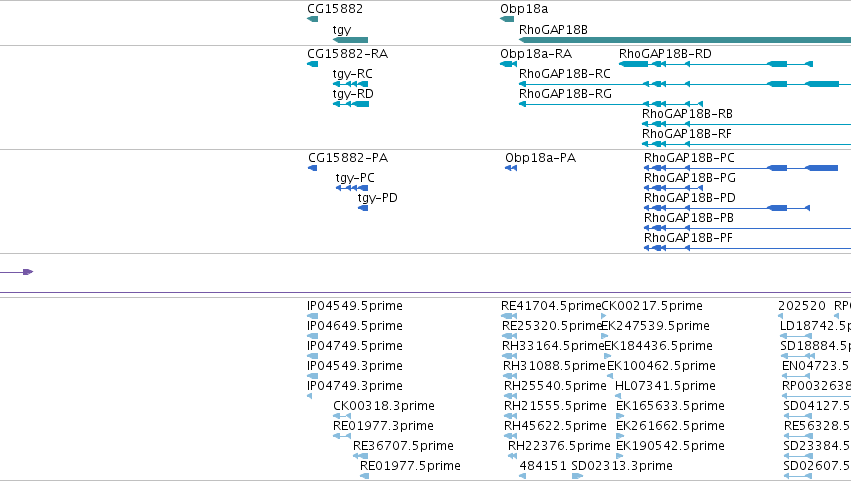Image resolution: width=851 pixels, height=481 pixels.
Task: Click the CG15882-PA protein label
Action: pos(348,158)
